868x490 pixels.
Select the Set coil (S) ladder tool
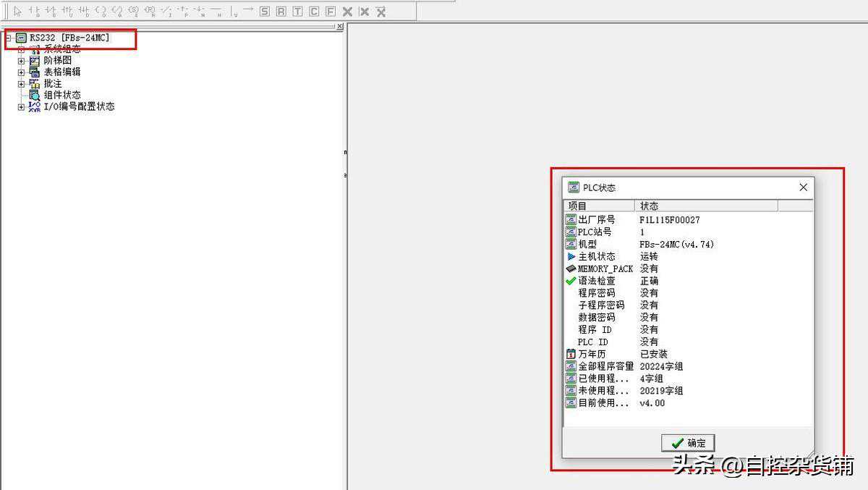click(x=134, y=11)
